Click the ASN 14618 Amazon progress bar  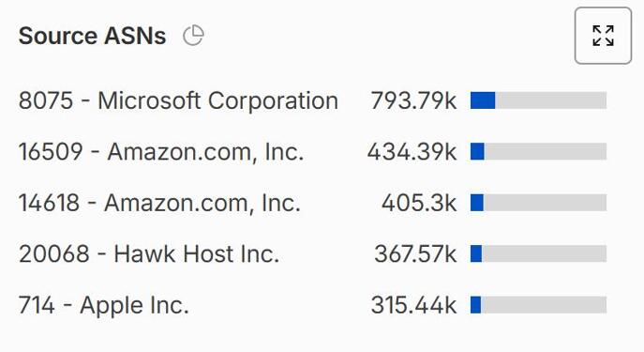[x=538, y=203]
